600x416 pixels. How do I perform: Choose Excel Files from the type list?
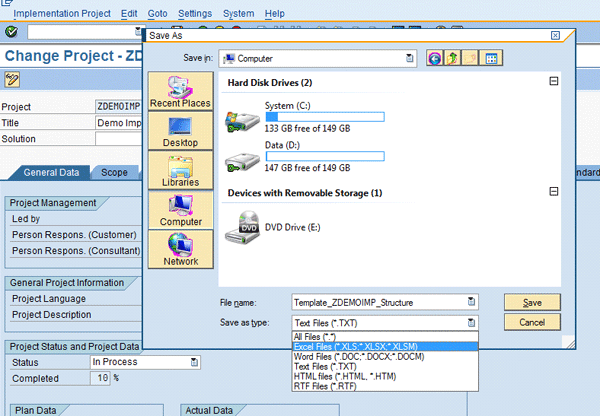(x=352, y=345)
